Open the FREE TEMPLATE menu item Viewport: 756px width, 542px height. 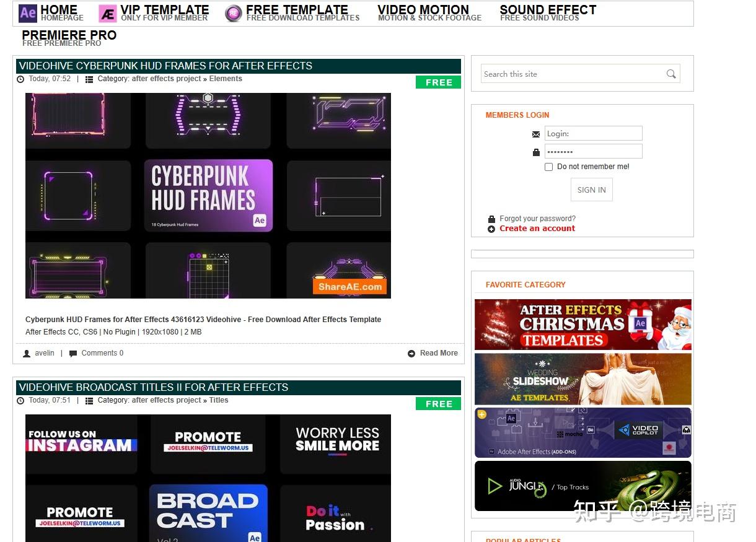302,12
